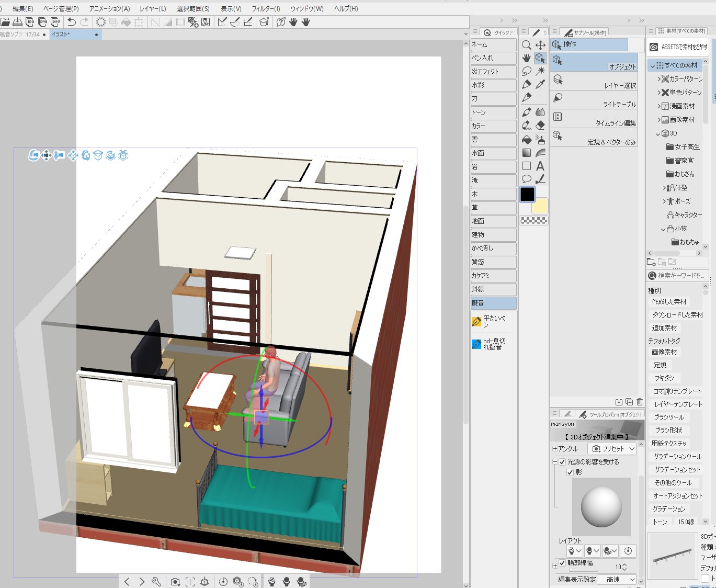Click the black main color swatch
716x588 pixels.
528,194
